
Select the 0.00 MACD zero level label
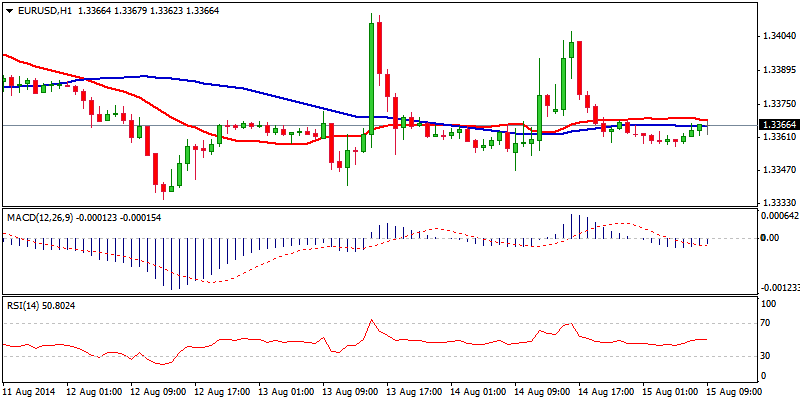pyautogui.click(x=769, y=238)
